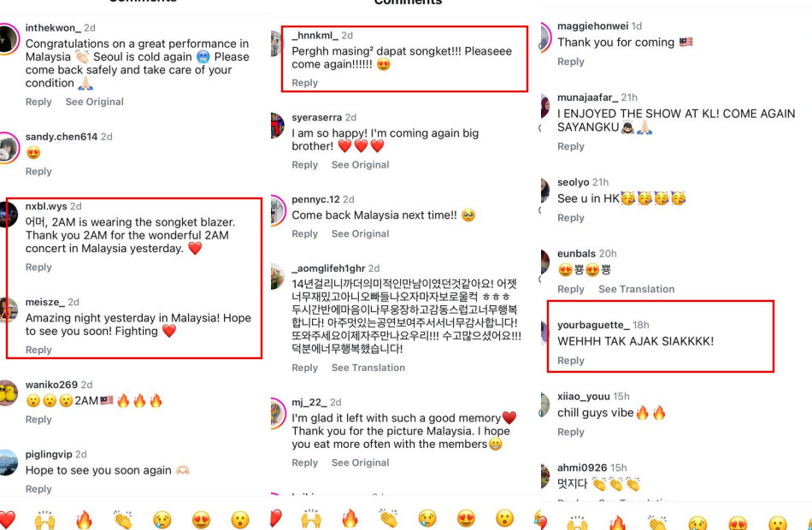812x530 pixels.
Task: Tap the crying face emoji in middle reaction bar
Action: (427, 518)
